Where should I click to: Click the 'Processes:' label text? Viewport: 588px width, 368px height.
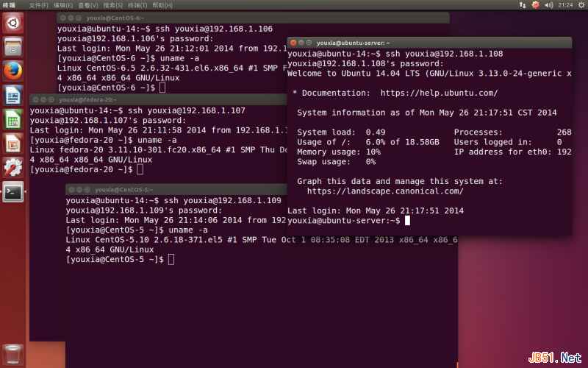click(478, 132)
